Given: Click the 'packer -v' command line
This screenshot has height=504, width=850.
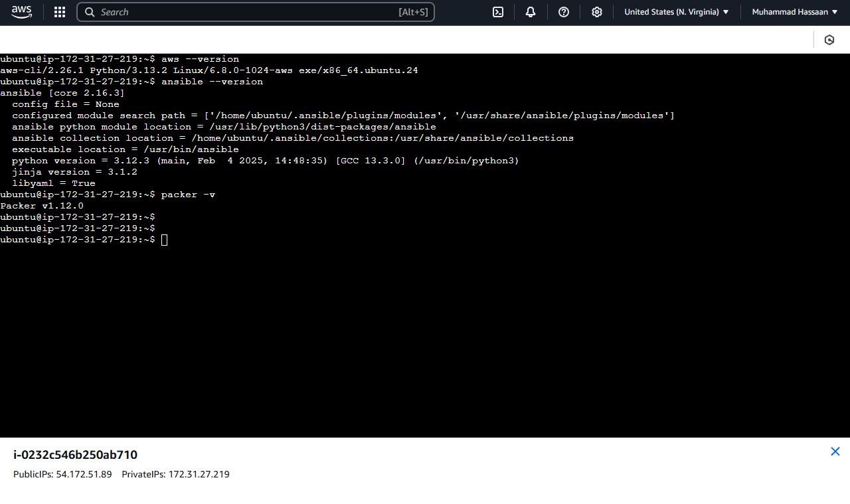Looking at the screenshot, I should (x=108, y=195).
